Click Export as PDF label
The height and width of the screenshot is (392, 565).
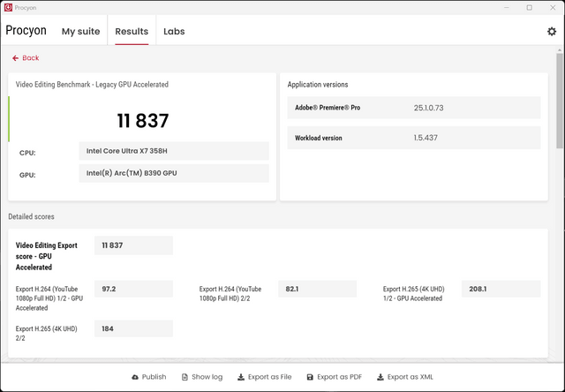point(339,377)
